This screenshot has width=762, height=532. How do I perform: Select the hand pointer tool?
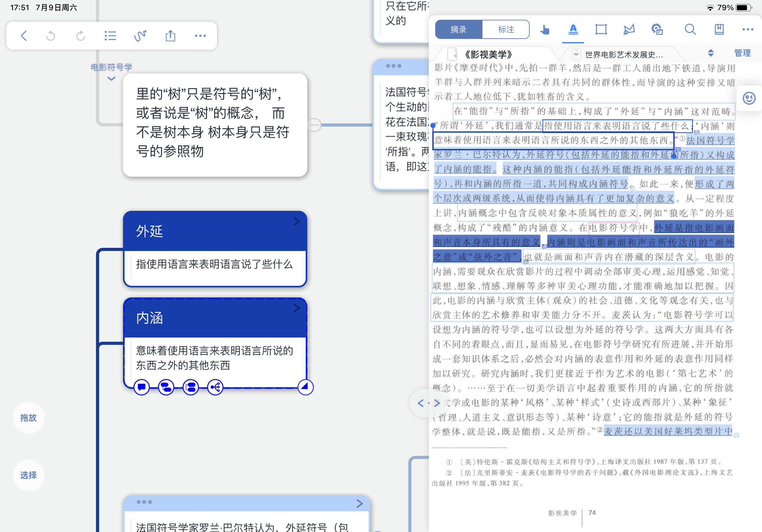point(544,30)
